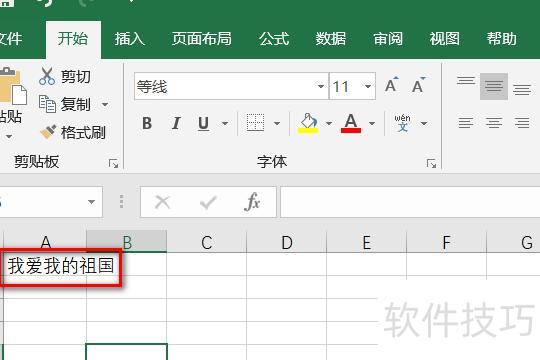Image resolution: width=540 pixels, height=360 pixels.
Task: Click the 格式刷 button label
Action: pyautogui.click(x=83, y=133)
